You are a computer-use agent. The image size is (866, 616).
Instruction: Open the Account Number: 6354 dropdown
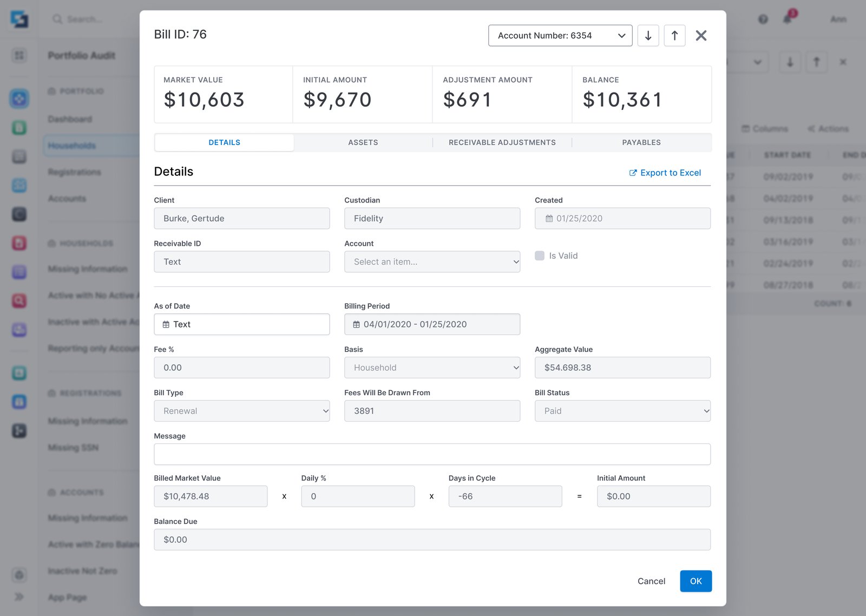pyautogui.click(x=560, y=36)
